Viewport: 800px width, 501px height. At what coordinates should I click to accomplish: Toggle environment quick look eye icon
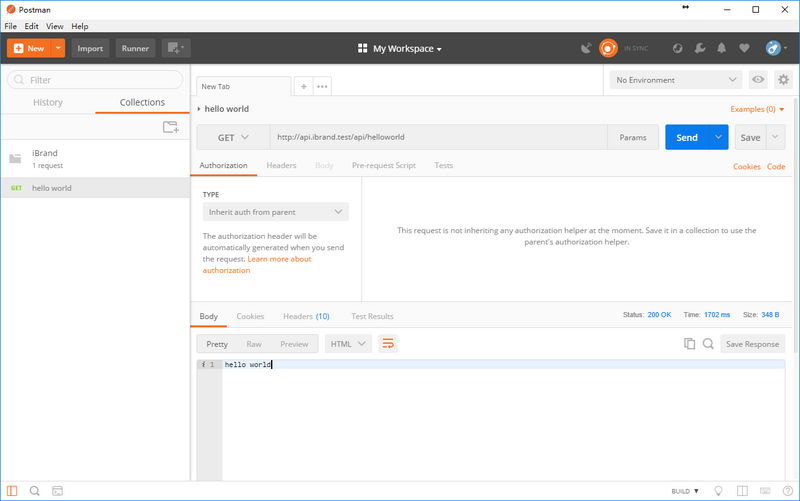[x=758, y=80]
